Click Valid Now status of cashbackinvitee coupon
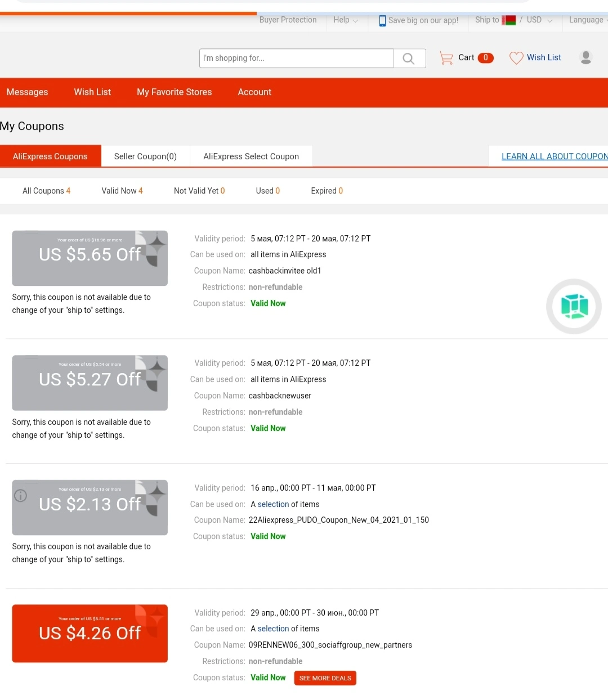 pyautogui.click(x=268, y=303)
